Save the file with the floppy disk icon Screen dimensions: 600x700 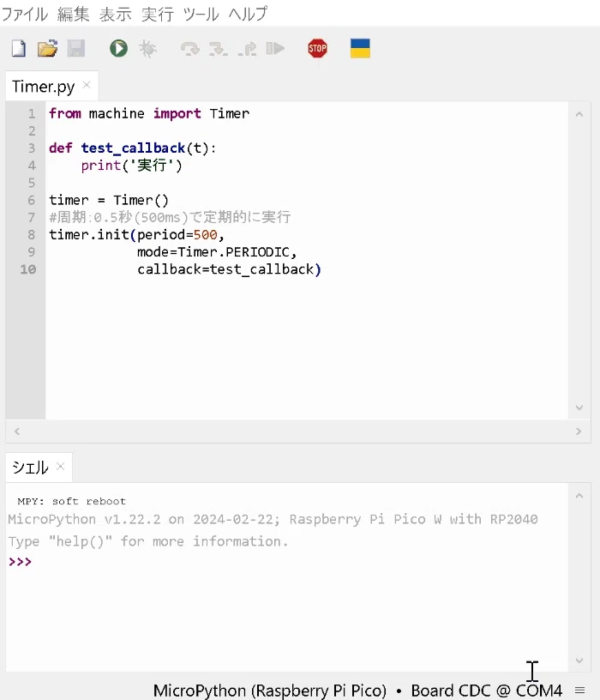coord(75,48)
